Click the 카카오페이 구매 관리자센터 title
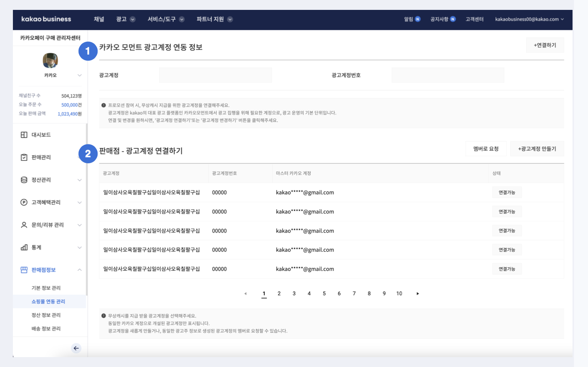Screen dimensions: 588x367 coord(50,38)
